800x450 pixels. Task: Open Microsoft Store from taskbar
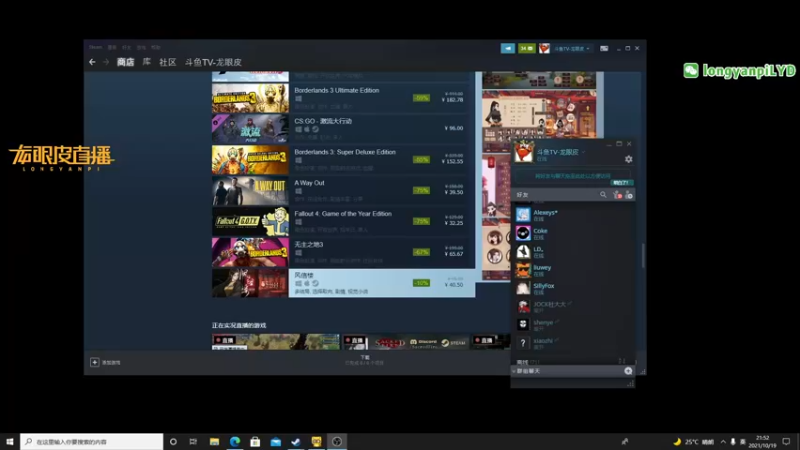coord(255,441)
